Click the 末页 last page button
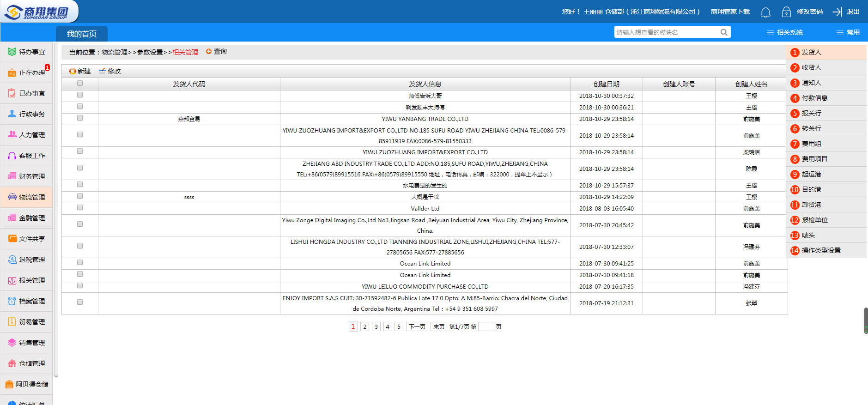Viewport: 868px width, 405px height. pyautogui.click(x=439, y=326)
